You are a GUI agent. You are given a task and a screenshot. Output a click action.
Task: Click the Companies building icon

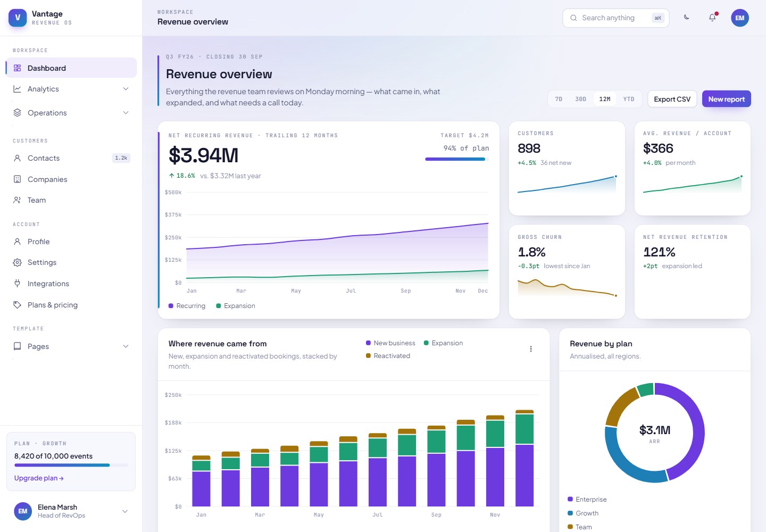tap(17, 179)
